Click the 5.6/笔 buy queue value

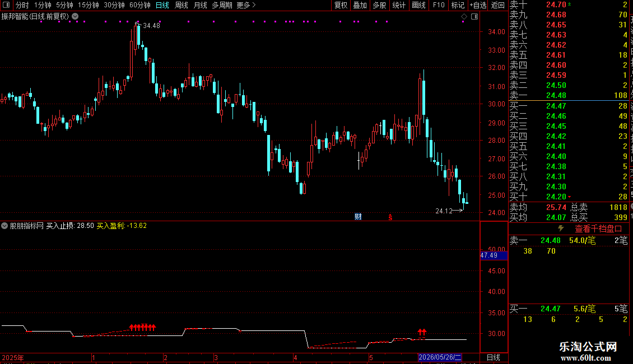585,309
